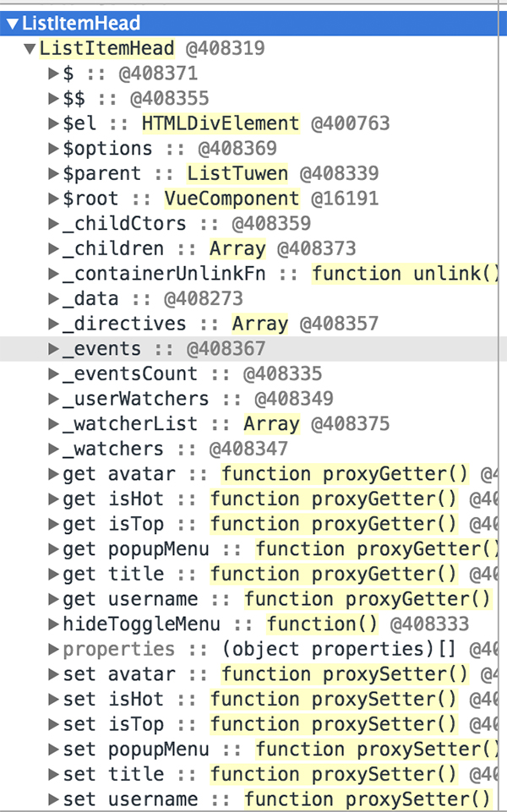
Task: Expand the _children Array entry
Action: tap(53, 248)
